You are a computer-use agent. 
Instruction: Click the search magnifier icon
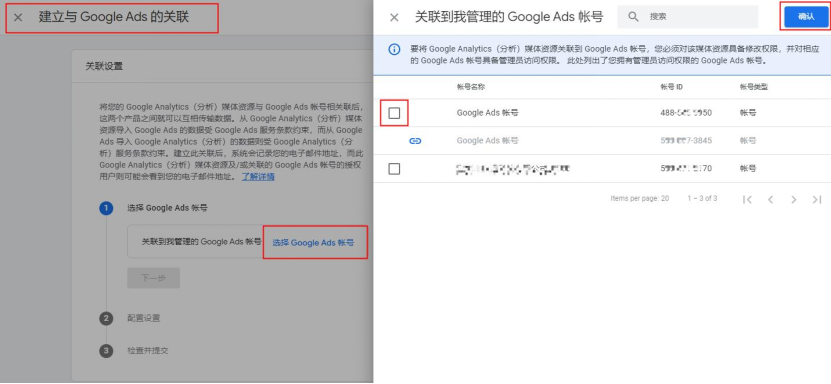[633, 17]
